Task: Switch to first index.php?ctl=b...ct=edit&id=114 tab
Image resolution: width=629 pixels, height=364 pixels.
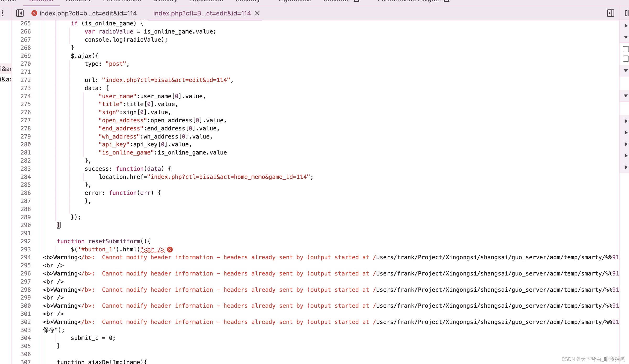Action: 88,13
